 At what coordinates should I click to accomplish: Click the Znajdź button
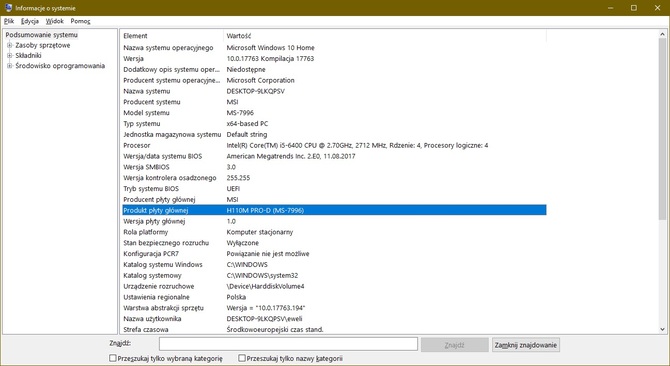pos(455,345)
